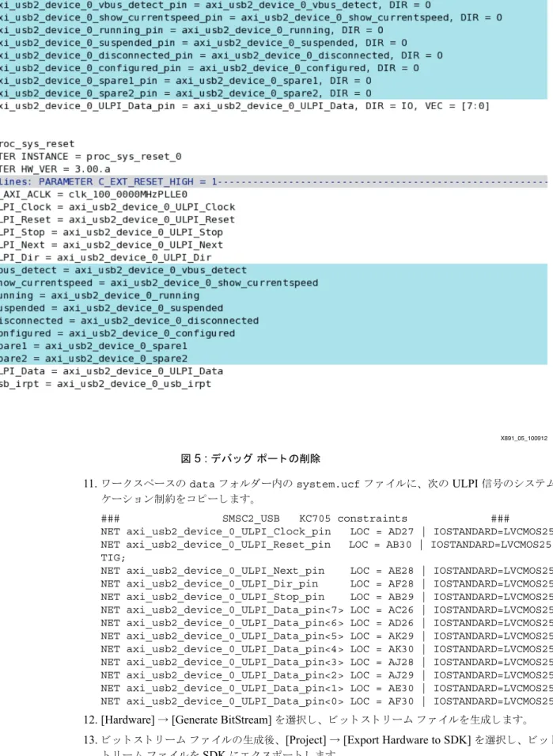The image size is (553, 756).
Task: Select the suspended_pin port declaration line
Action: [204, 43]
